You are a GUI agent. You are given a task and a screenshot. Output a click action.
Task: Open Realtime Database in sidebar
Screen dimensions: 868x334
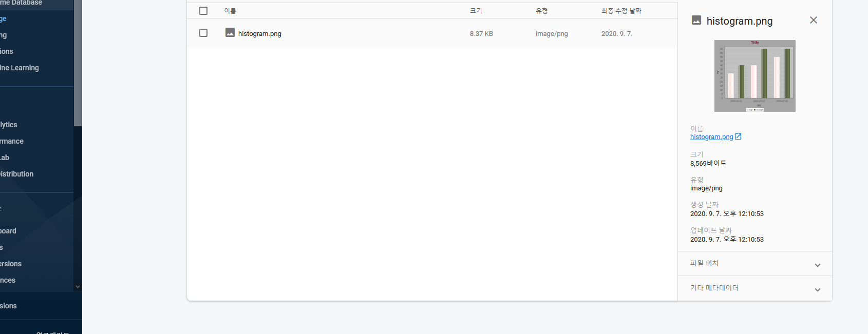pyautogui.click(x=21, y=3)
